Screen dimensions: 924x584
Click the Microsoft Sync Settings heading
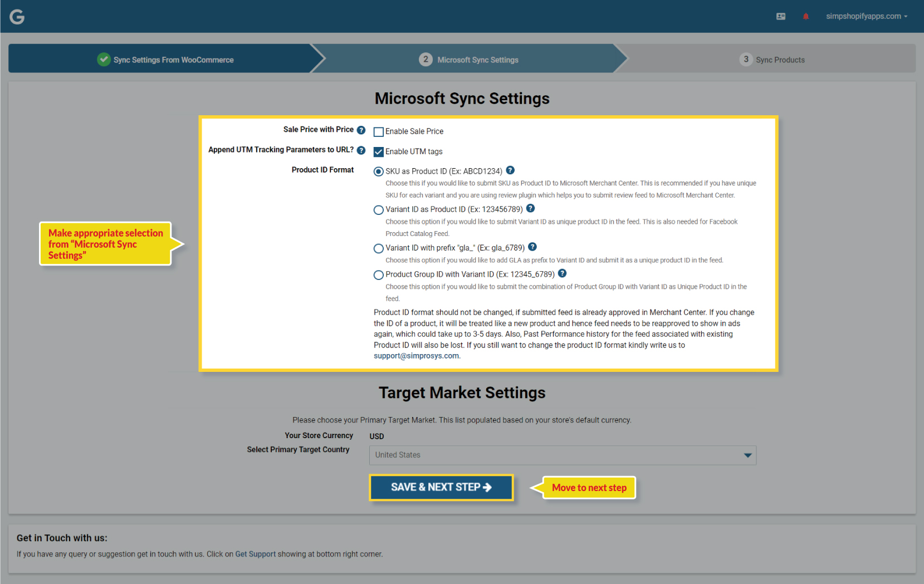click(462, 99)
